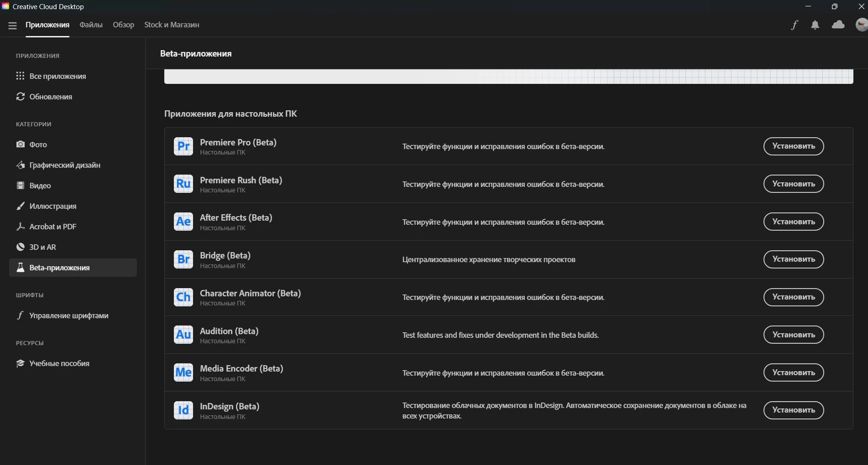Install Bridge (Beta)
The width and height of the screenshot is (868, 465).
(x=794, y=259)
